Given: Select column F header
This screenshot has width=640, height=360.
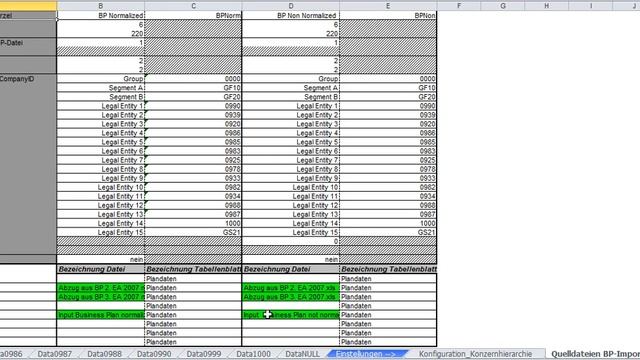Looking at the screenshot, I should point(459,6).
